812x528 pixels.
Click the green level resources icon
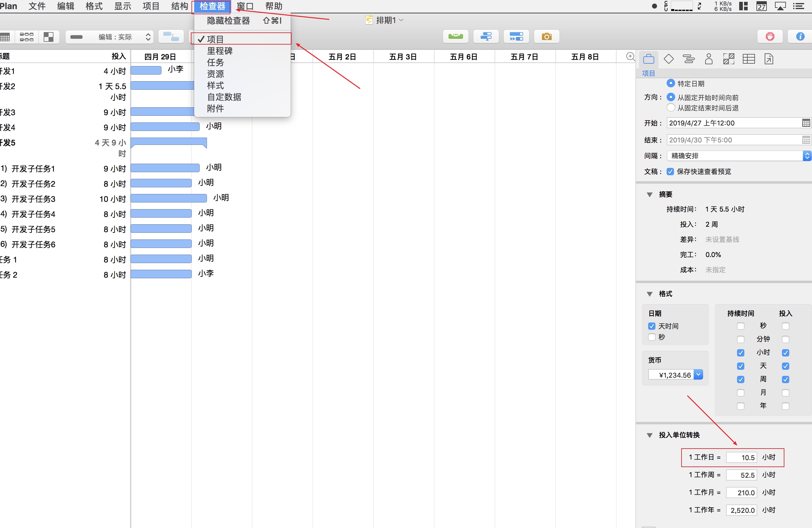pos(455,37)
